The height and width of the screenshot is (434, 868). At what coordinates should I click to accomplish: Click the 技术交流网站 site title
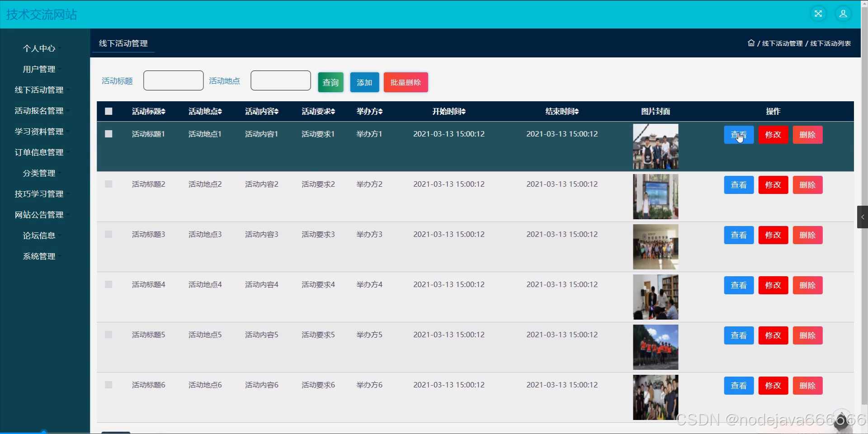click(x=42, y=14)
